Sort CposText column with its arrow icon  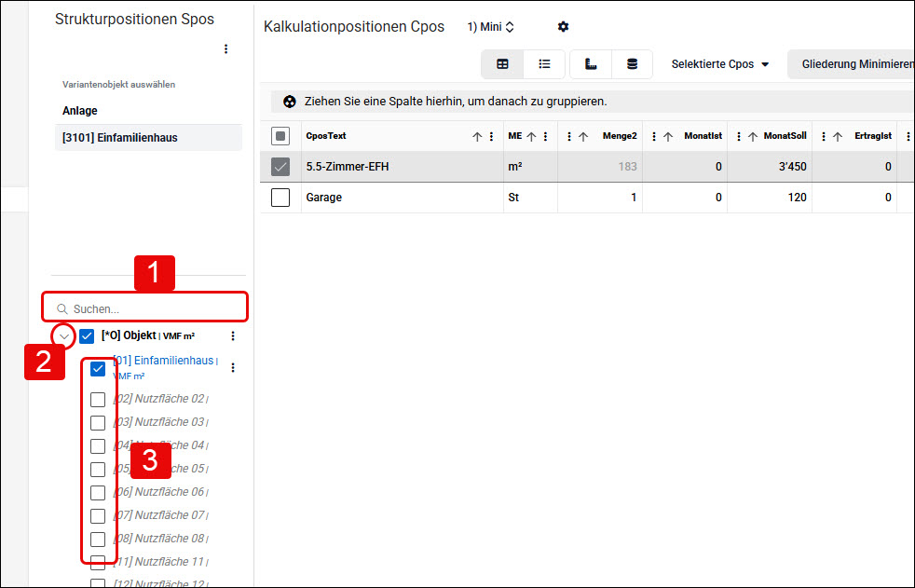click(x=477, y=136)
